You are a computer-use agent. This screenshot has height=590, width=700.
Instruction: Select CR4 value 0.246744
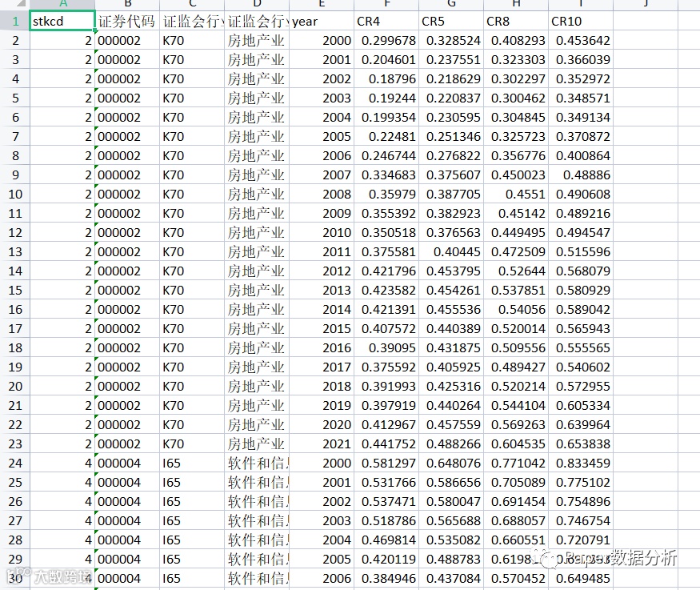click(386, 155)
